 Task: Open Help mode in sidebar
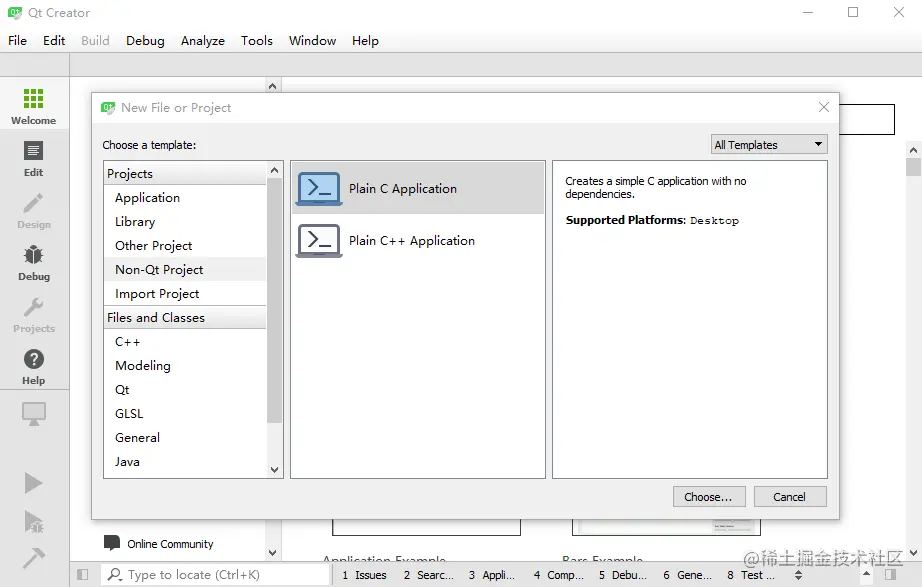click(34, 366)
